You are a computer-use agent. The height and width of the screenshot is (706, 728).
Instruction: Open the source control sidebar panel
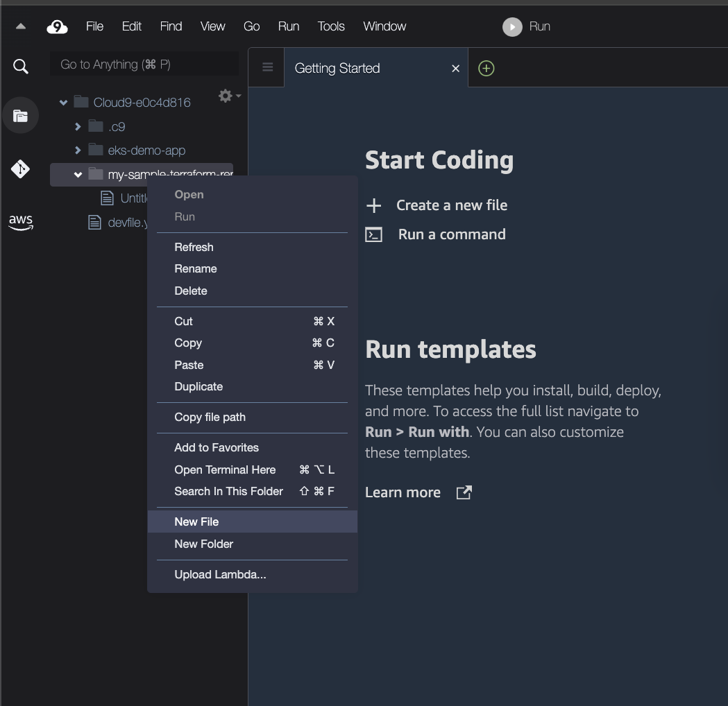[x=20, y=169]
